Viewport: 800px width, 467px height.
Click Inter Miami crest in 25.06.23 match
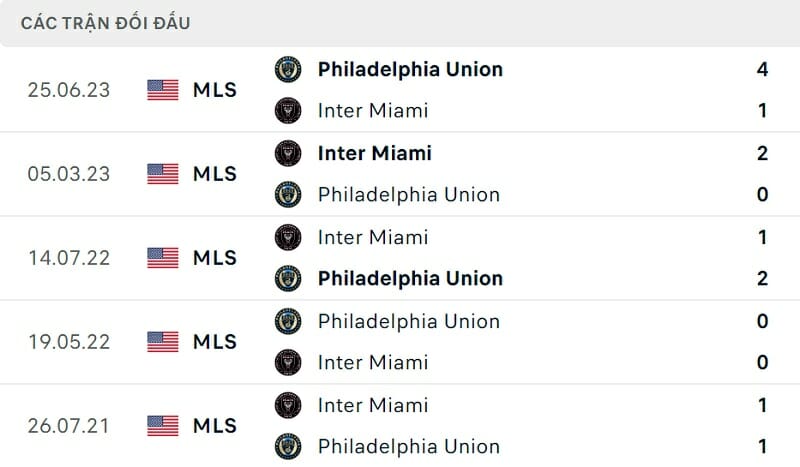[x=288, y=110]
